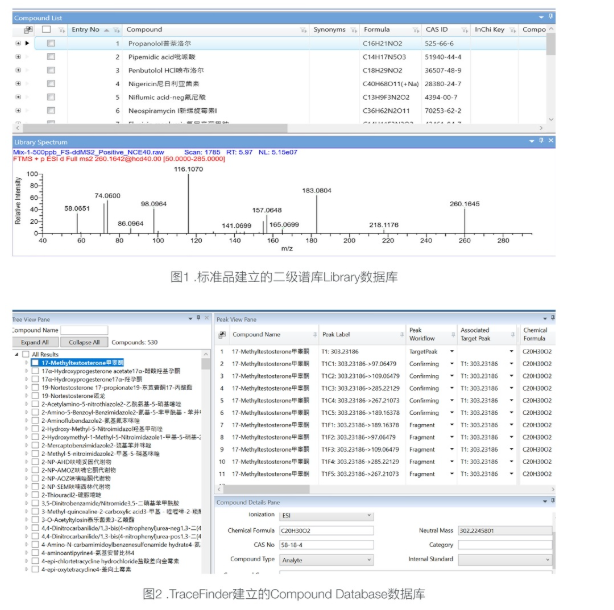This screenshot has width=614, height=610.
Task: Click the Category input field
Action: 505,545
